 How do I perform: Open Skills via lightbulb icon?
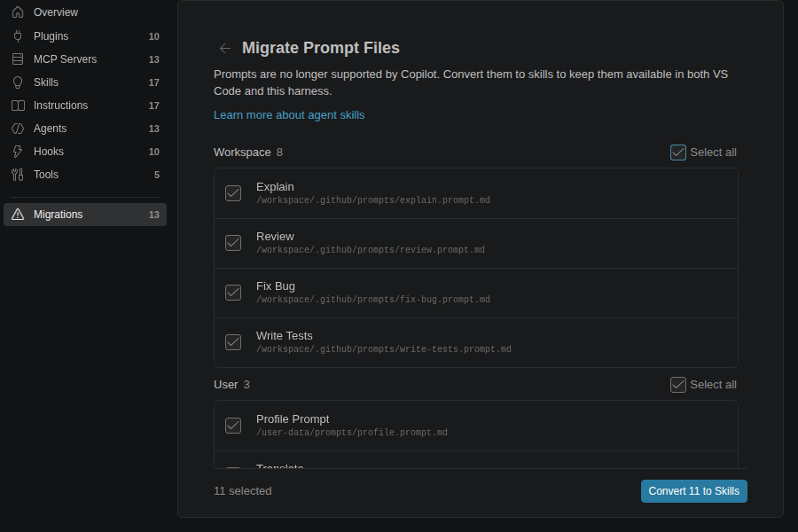18,82
